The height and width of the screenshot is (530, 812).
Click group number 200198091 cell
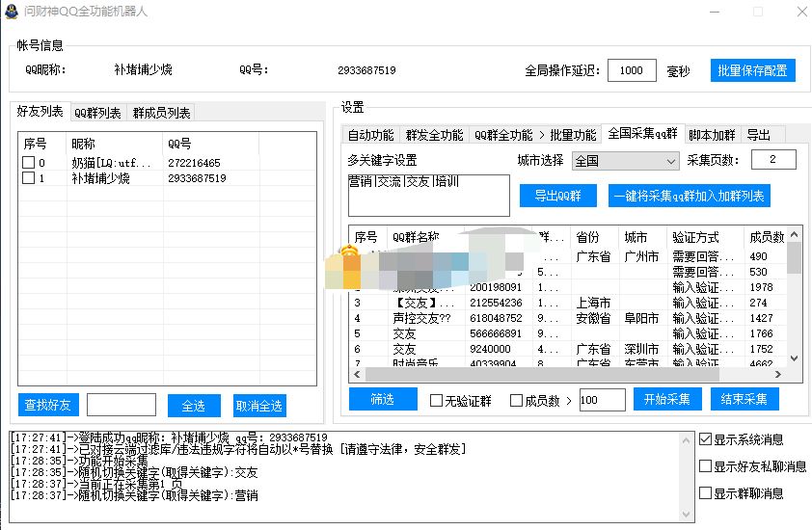pyautogui.click(x=496, y=287)
